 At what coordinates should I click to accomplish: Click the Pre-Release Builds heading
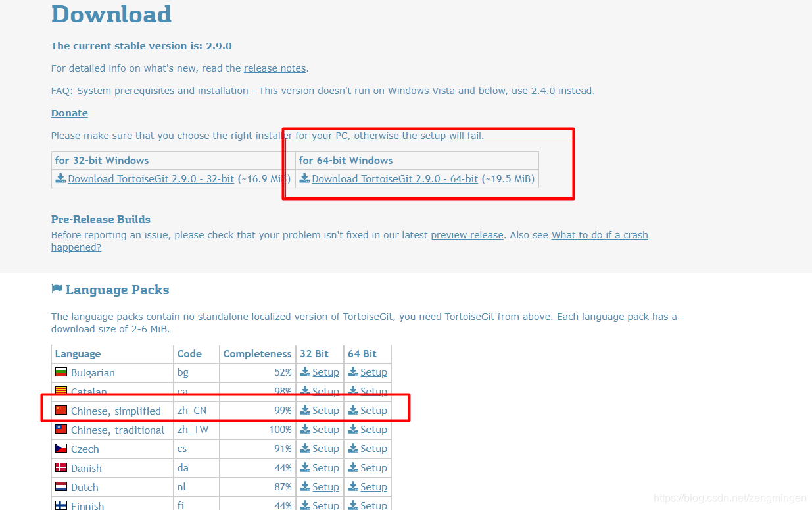101,219
